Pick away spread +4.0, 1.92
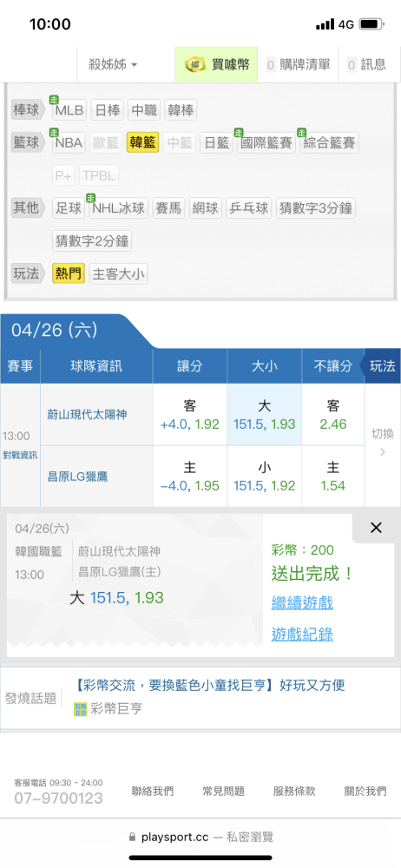This screenshot has width=401, height=868. 190,415
